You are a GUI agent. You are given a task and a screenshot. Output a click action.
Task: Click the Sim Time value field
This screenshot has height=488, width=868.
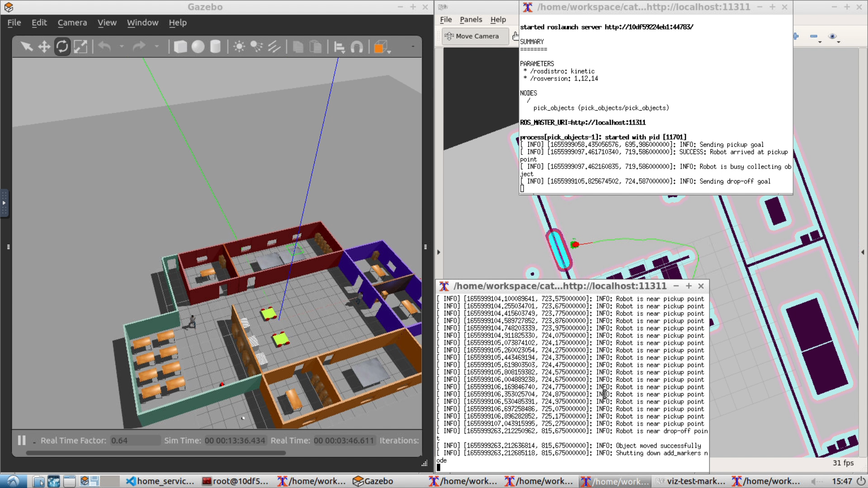pyautogui.click(x=235, y=441)
